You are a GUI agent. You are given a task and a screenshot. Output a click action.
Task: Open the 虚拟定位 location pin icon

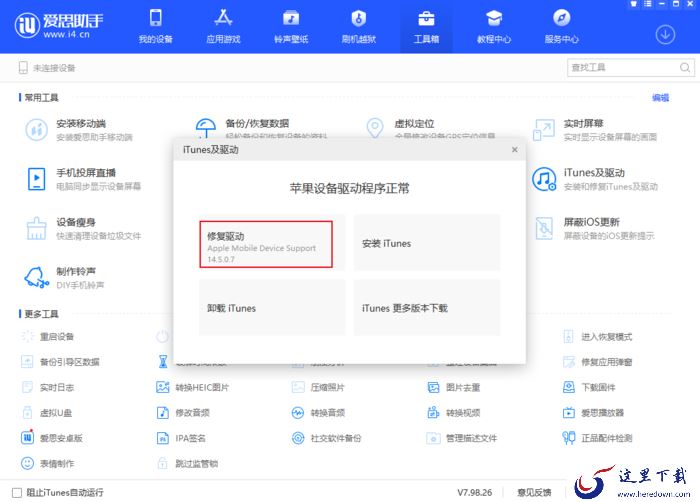pos(375,128)
